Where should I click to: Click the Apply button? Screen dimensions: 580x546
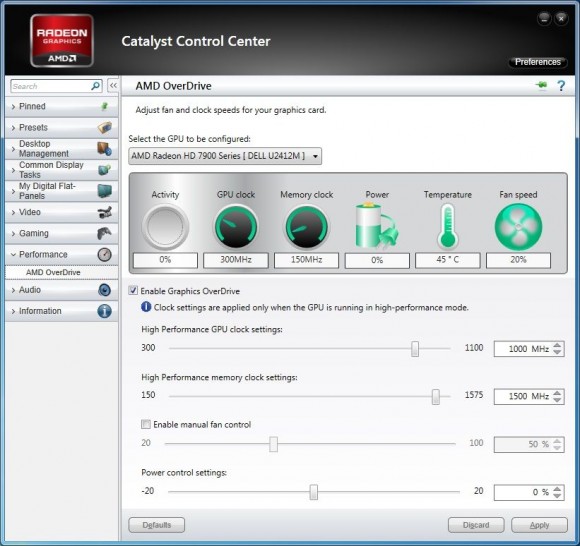tap(539, 525)
